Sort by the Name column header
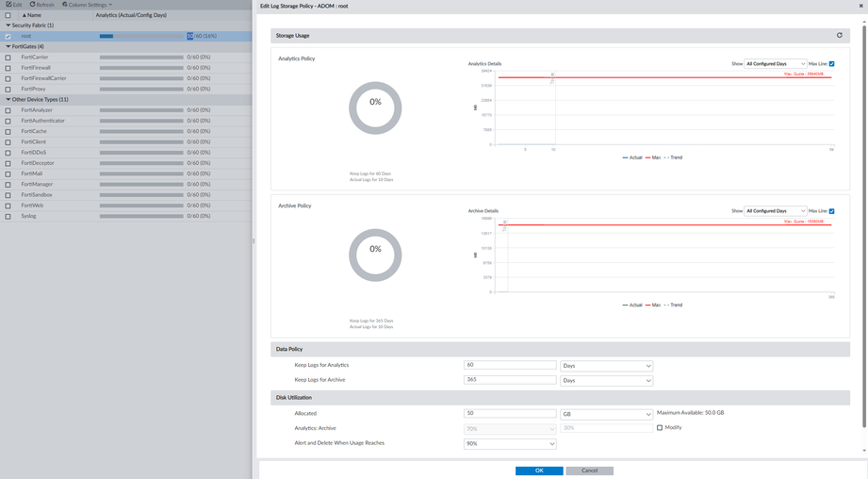Viewport: 868px width, 479px height. [x=34, y=15]
